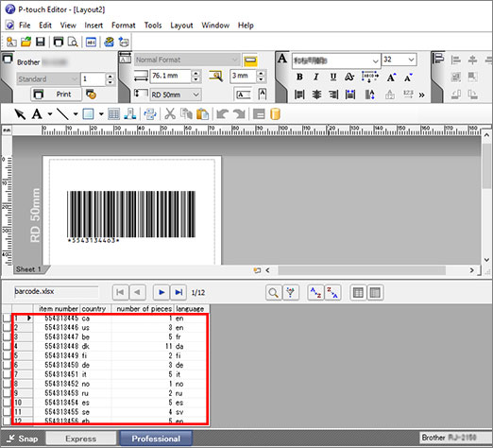Screen dimensions: 493x448
Task: Increase the number of copies stepper
Action: [110, 76]
